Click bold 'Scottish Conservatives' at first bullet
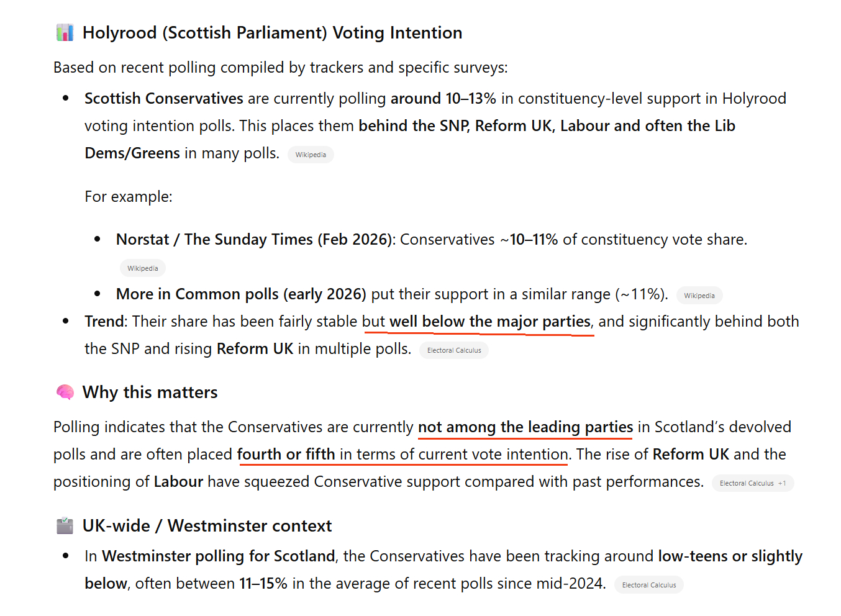The height and width of the screenshot is (616, 841). [x=164, y=99]
